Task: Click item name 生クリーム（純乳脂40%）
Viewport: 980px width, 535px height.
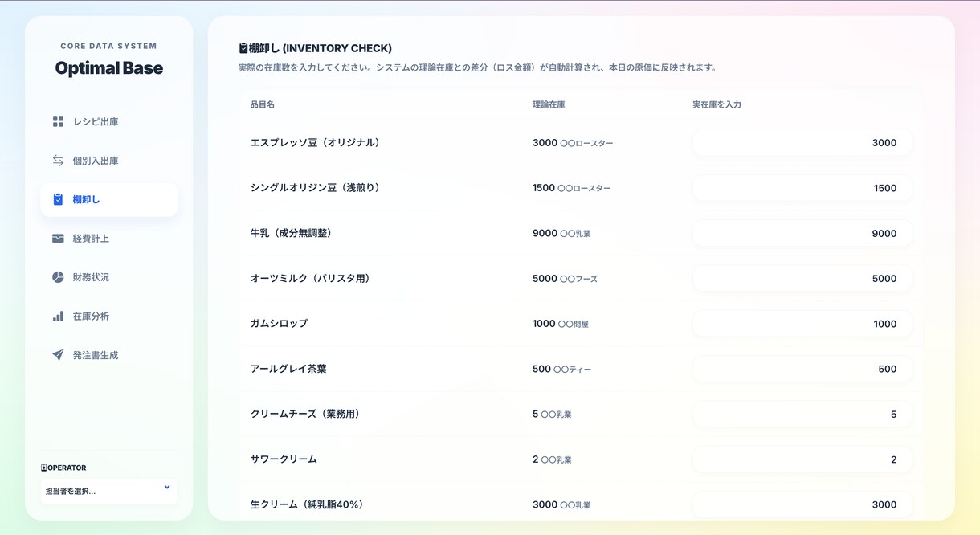Action: click(307, 504)
